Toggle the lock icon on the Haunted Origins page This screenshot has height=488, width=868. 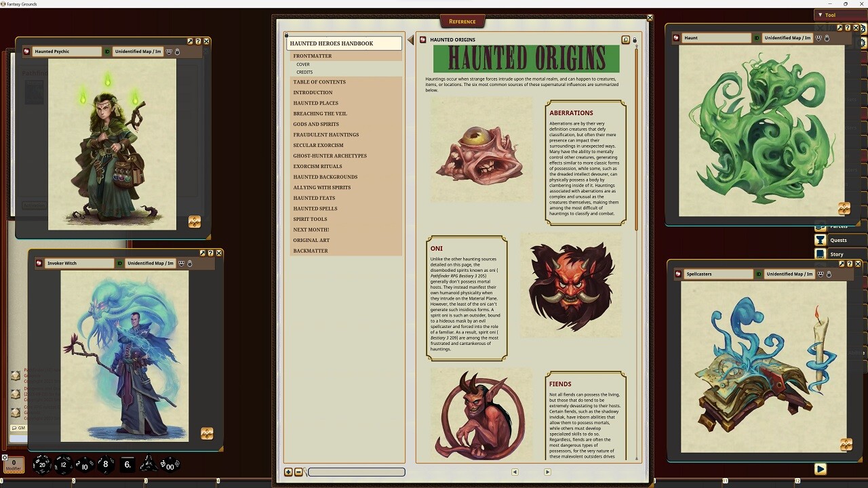[x=635, y=40]
